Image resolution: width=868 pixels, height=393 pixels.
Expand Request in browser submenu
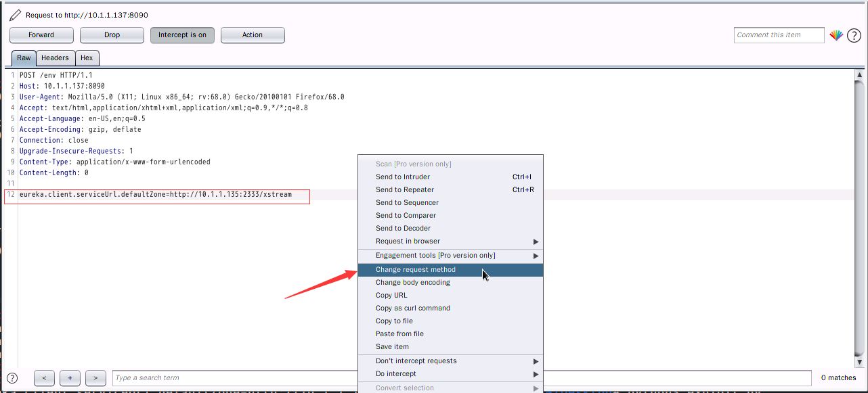pos(450,241)
